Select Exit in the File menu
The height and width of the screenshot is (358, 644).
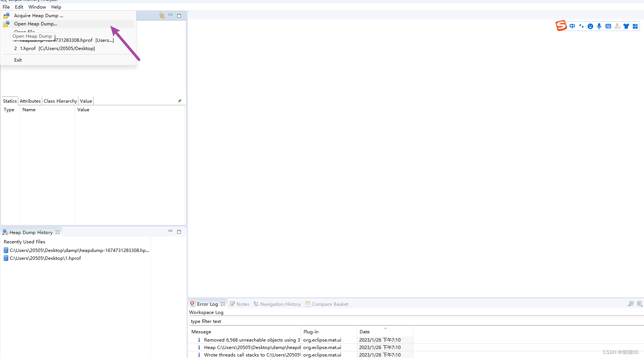click(18, 60)
